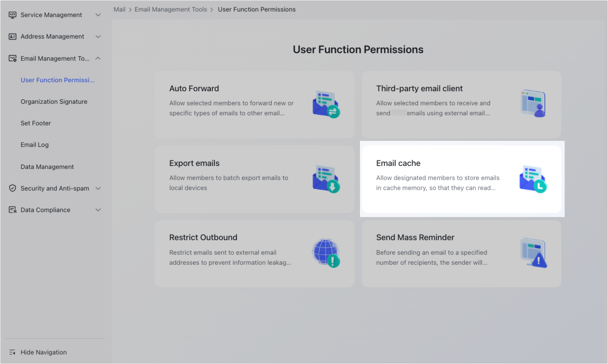
Task: Open Email Log from the sidebar
Action: [35, 144]
